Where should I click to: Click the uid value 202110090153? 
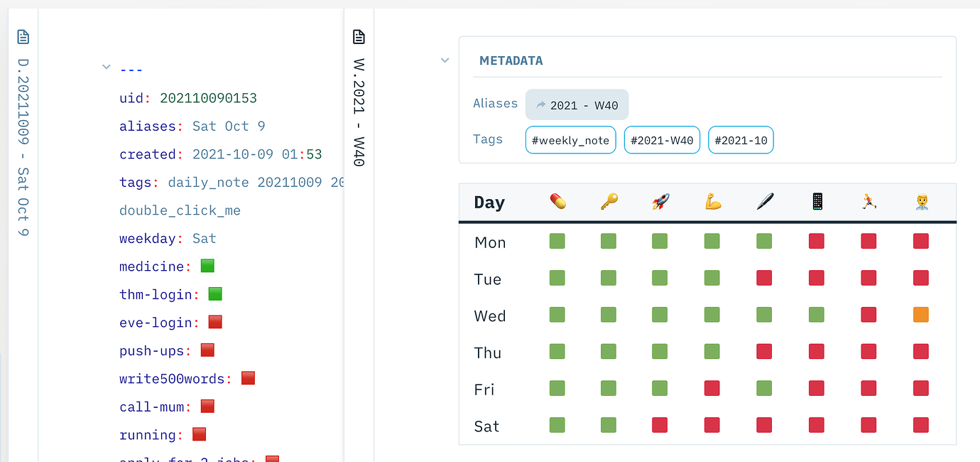(x=209, y=98)
